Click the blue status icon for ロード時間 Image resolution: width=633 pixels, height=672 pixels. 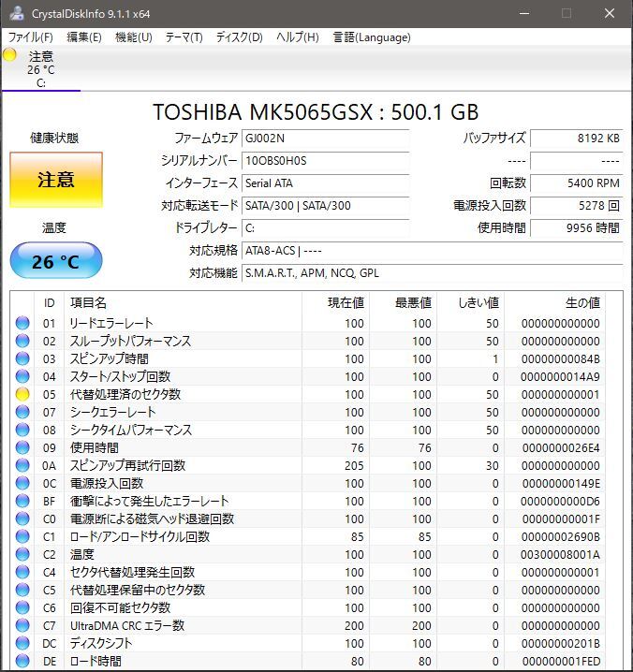click(x=22, y=661)
